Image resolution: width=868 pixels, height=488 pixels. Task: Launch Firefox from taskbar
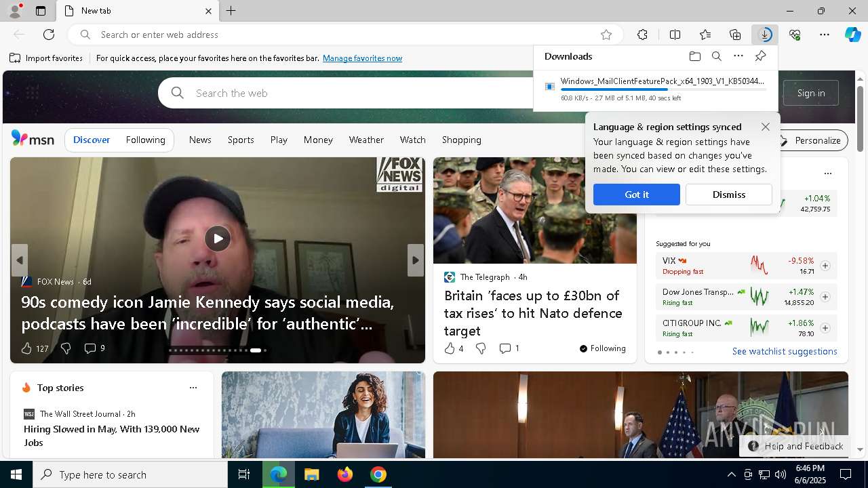pos(345,474)
